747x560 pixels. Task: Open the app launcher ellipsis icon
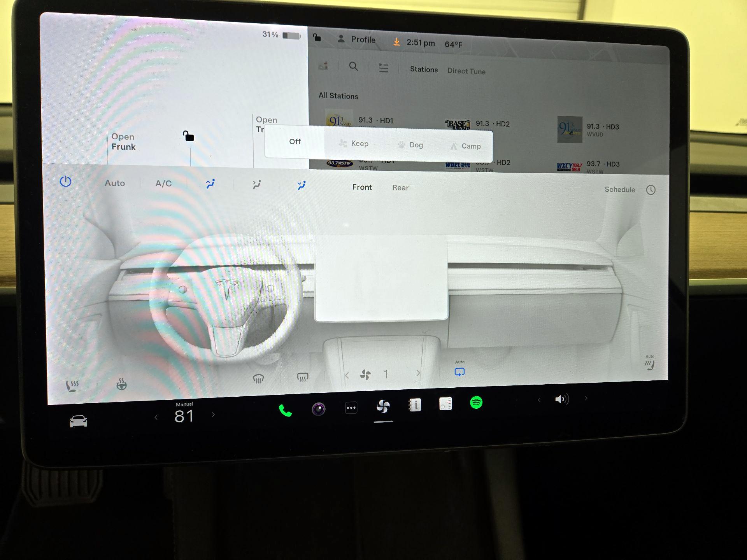tap(351, 408)
